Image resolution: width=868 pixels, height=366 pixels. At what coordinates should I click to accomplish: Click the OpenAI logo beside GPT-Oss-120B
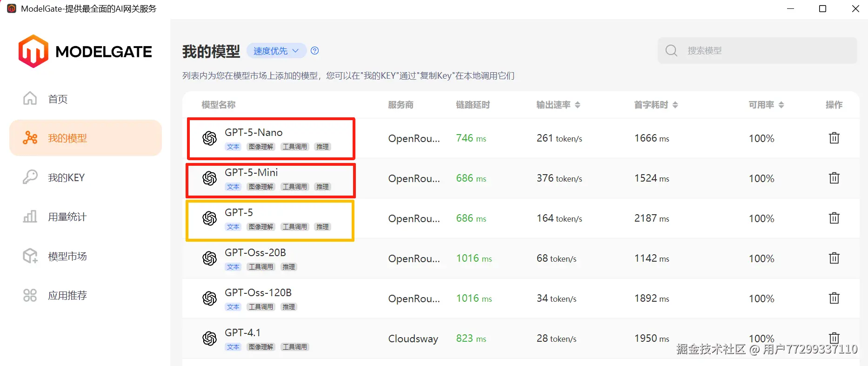(x=210, y=298)
